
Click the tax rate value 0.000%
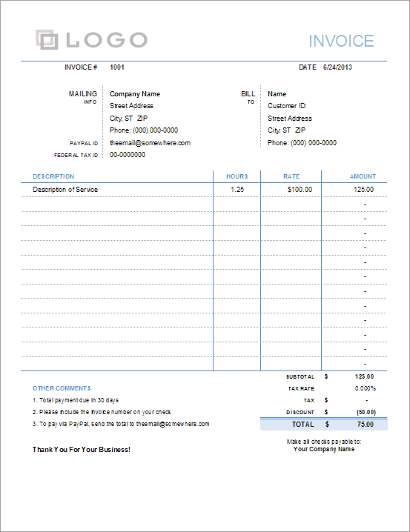366,388
